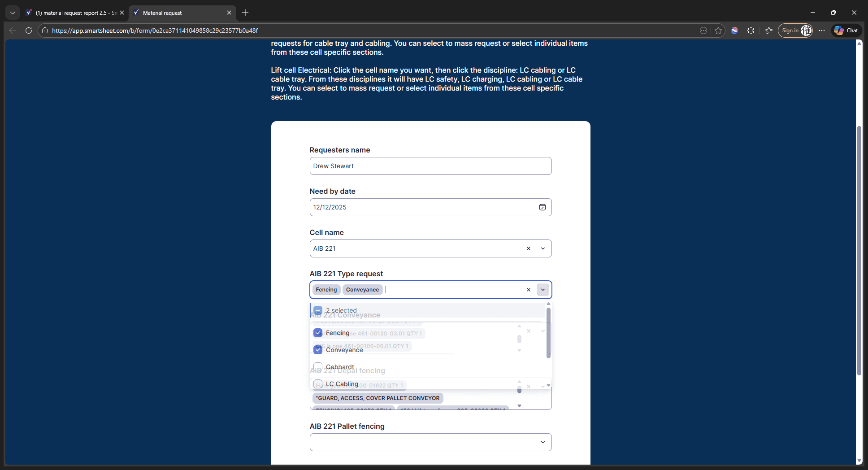
Task: Open the AIB 221 Pallet fencing dropdown
Action: [543, 442]
